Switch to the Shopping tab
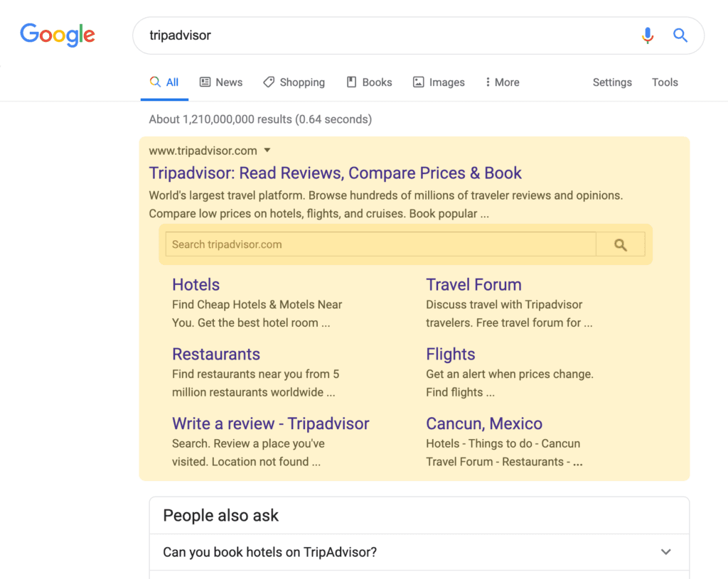 pos(294,82)
